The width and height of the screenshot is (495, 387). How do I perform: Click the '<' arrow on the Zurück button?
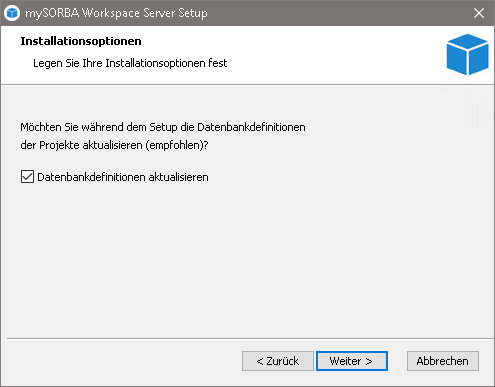[260, 361]
